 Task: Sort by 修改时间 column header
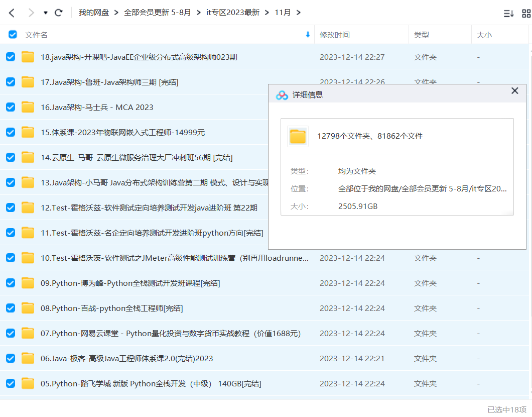pyautogui.click(x=335, y=35)
